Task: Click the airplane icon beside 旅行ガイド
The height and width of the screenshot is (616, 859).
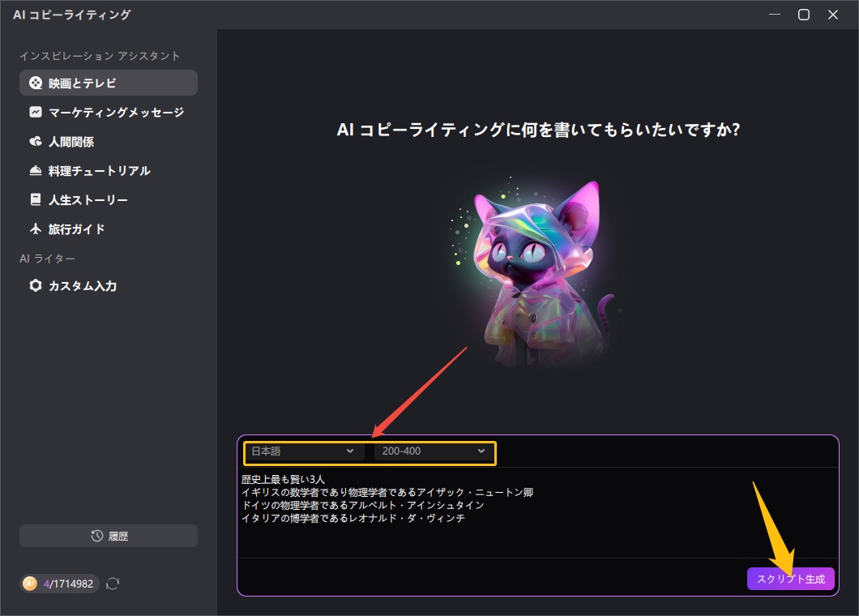Action: (x=35, y=229)
